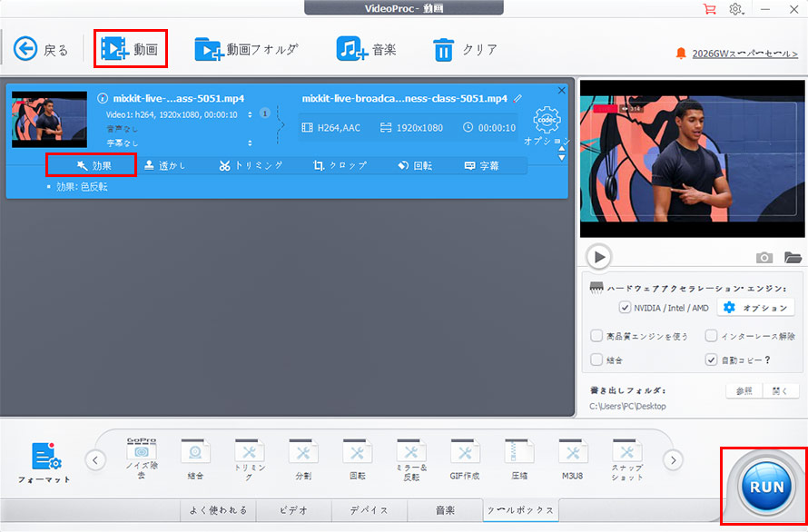Enable 高品質エンジンを使う checkbox
The image size is (808, 532).
point(596,336)
